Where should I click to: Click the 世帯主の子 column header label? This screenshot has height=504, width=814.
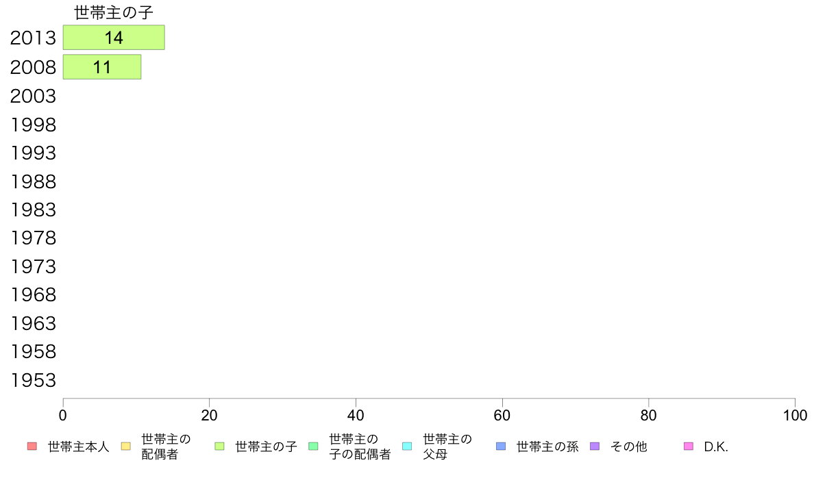point(114,12)
